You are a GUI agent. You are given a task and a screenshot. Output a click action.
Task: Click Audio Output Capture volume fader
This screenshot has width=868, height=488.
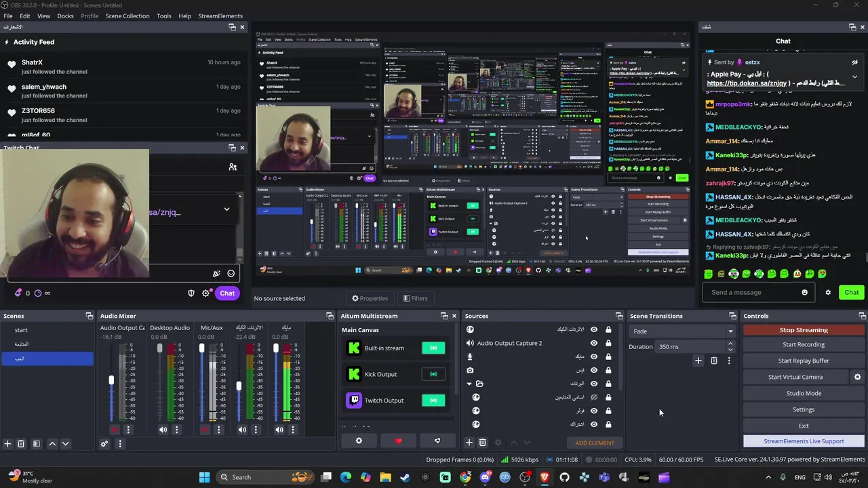[x=111, y=383]
